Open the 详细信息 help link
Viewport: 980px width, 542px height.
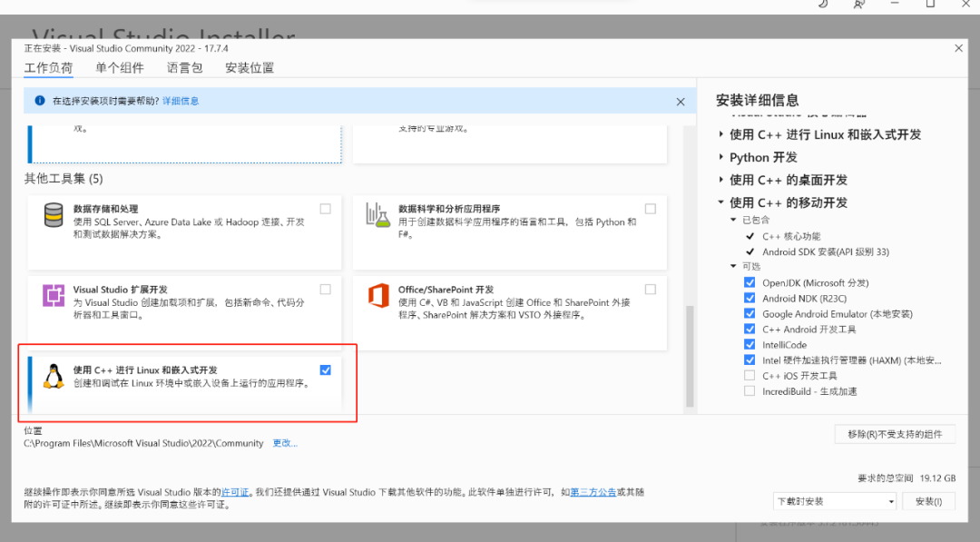click(181, 101)
